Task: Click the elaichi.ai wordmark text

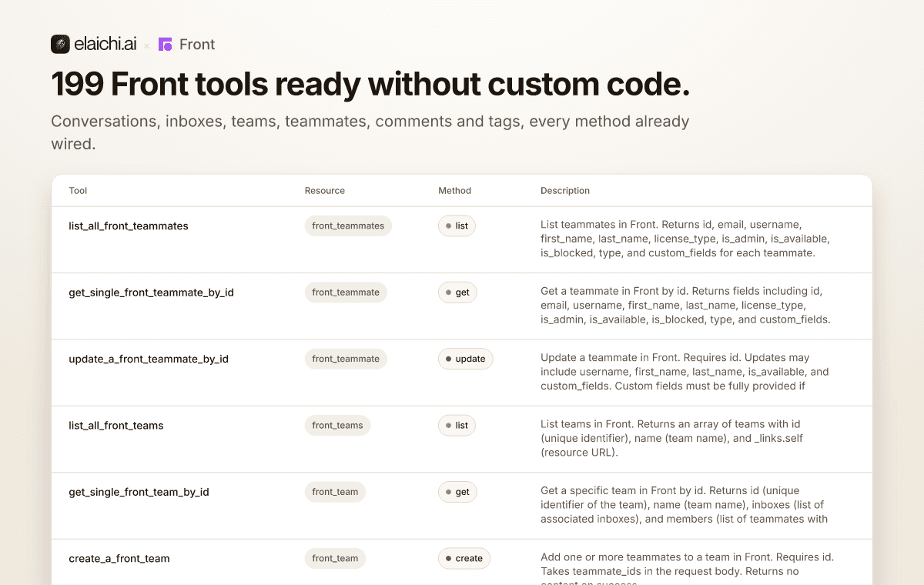Action: tap(105, 45)
